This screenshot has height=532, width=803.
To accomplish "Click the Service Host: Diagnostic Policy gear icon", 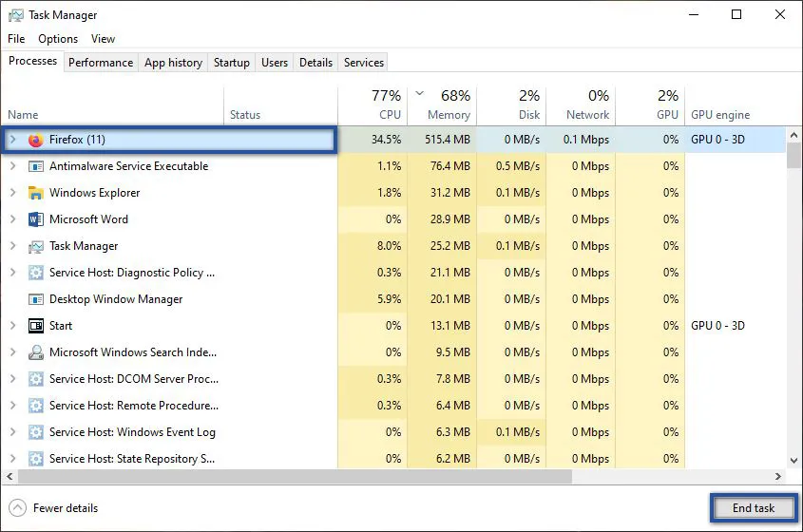I will tap(35, 273).
